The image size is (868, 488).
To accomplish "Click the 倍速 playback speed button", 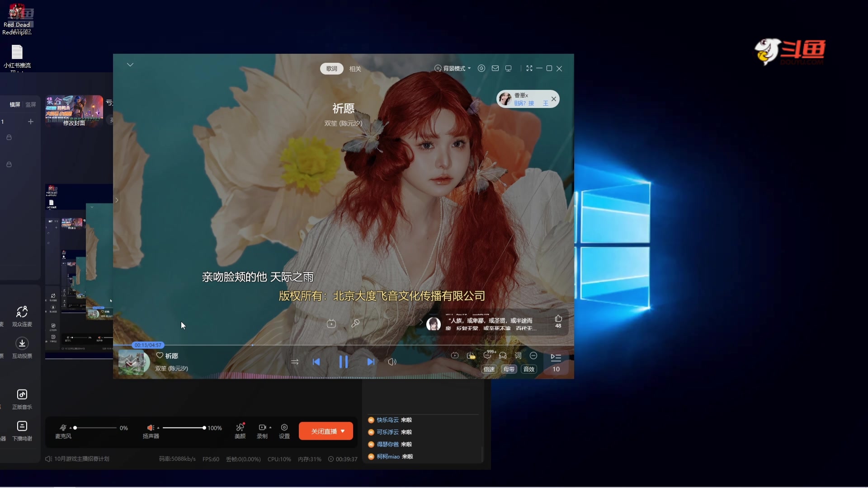I will [x=489, y=369].
